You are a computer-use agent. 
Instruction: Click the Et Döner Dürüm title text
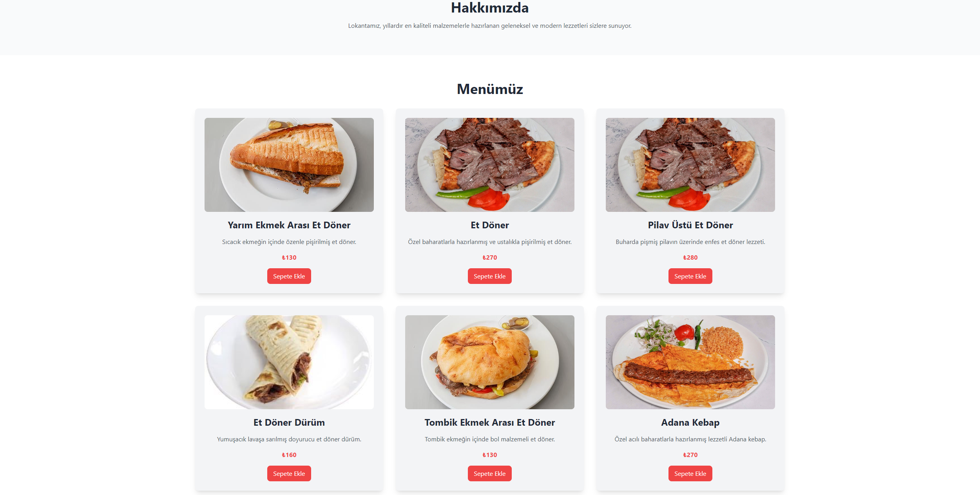point(289,423)
